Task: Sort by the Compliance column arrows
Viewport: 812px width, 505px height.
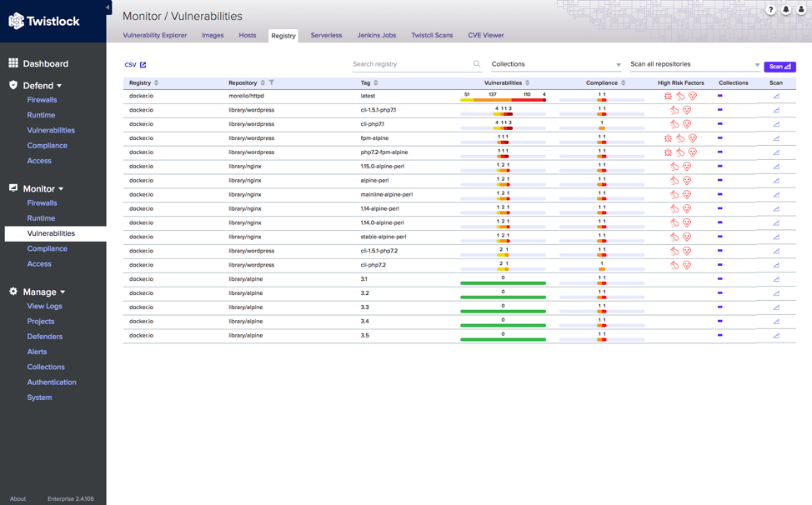Action: (624, 82)
